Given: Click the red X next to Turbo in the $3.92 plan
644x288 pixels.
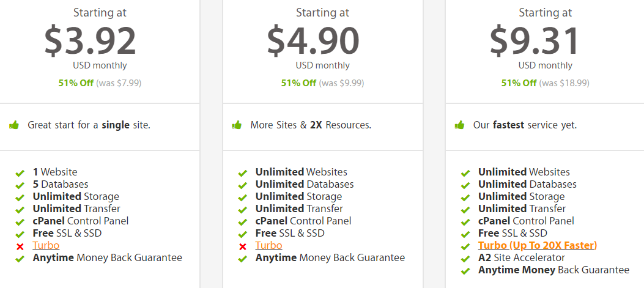Looking at the screenshot, I should [20, 246].
